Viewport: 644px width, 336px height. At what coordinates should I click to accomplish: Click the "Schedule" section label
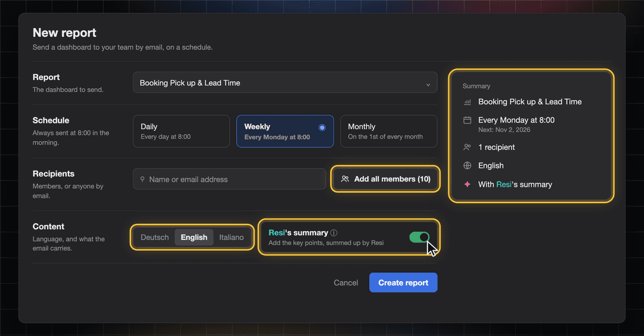click(x=51, y=120)
